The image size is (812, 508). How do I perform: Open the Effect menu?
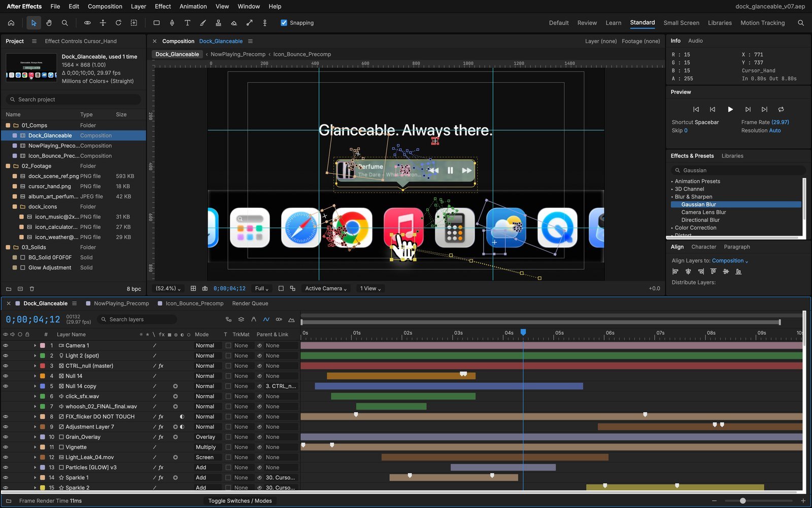pos(163,7)
